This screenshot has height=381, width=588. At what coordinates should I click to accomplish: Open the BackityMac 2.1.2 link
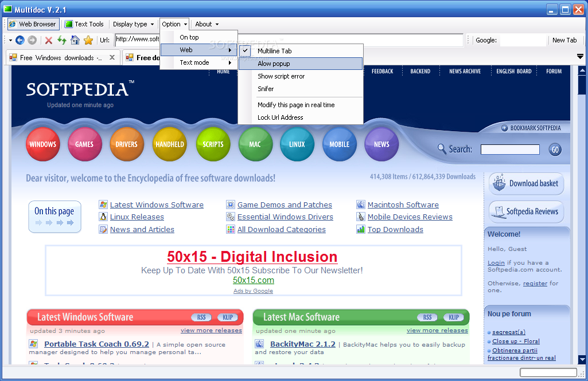click(x=303, y=344)
